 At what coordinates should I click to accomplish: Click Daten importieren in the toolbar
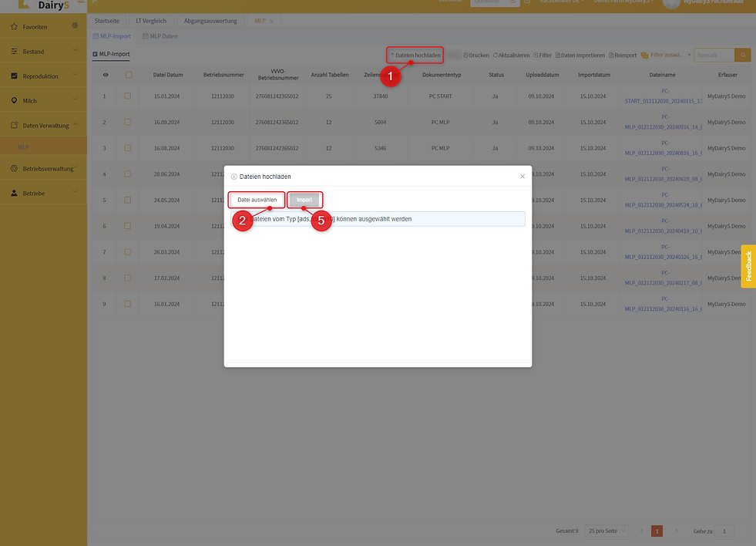coord(580,55)
